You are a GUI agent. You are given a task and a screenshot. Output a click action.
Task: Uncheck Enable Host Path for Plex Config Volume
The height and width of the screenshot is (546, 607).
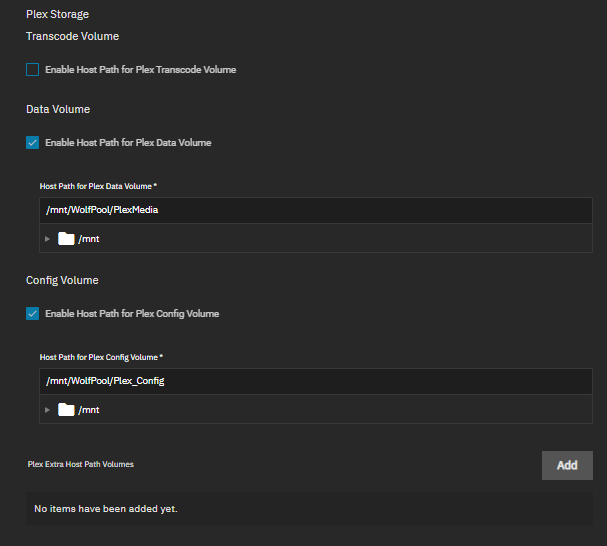tap(33, 314)
